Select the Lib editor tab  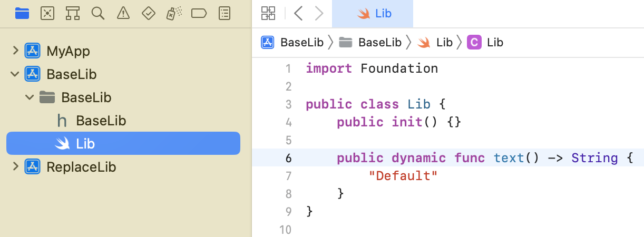click(373, 13)
